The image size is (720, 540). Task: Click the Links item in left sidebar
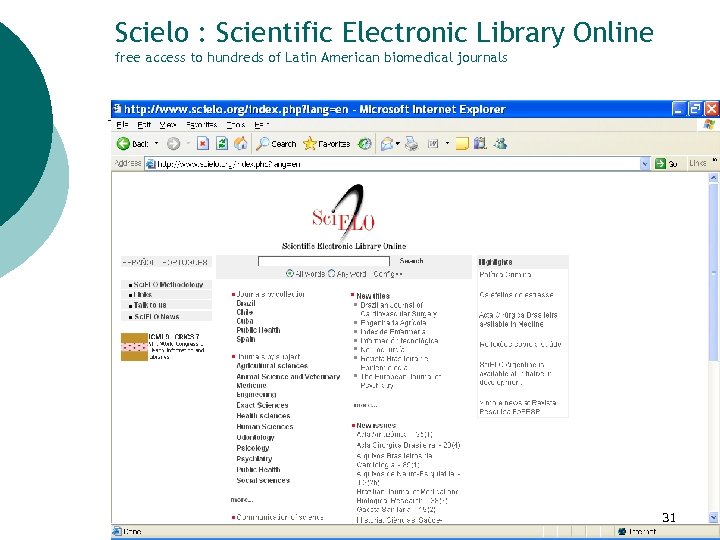tap(143, 295)
